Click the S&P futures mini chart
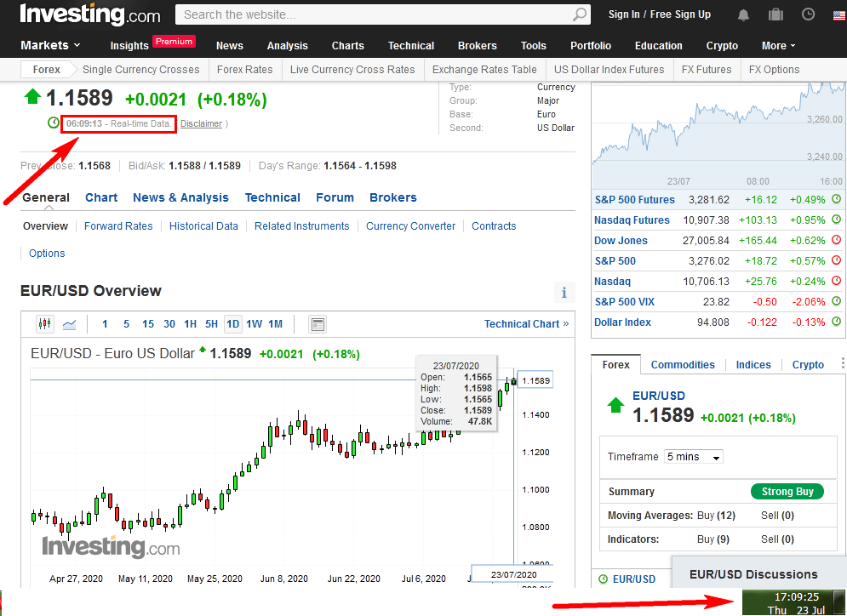This screenshot has width=847, height=616. (x=718, y=135)
